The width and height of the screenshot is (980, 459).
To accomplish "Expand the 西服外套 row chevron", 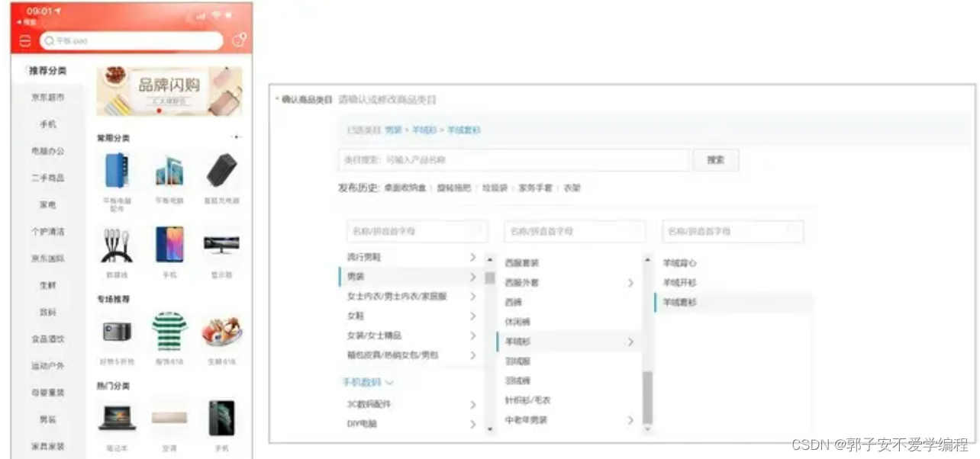I will pos(630,283).
